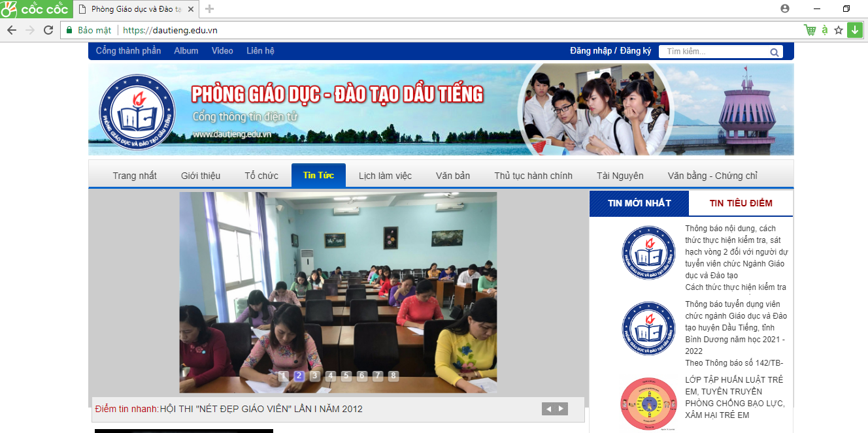Click the 'Điểm tin nhanh:' label

tap(127, 409)
